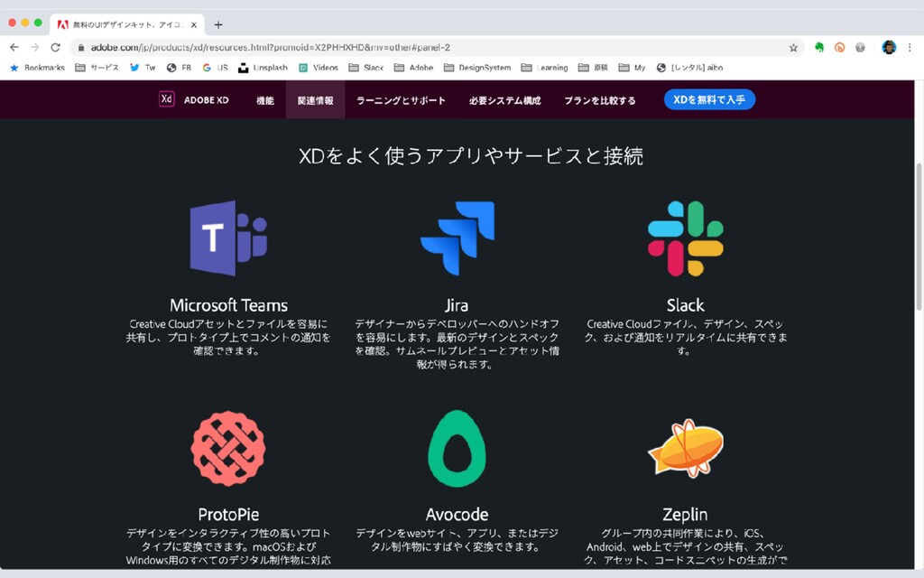Click the Zeplin blimp logo

click(x=686, y=448)
